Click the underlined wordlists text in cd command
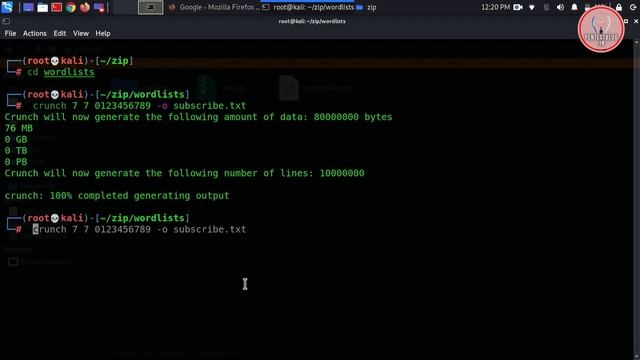The height and width of the screenshot is (360, 640). click(69, 72)
